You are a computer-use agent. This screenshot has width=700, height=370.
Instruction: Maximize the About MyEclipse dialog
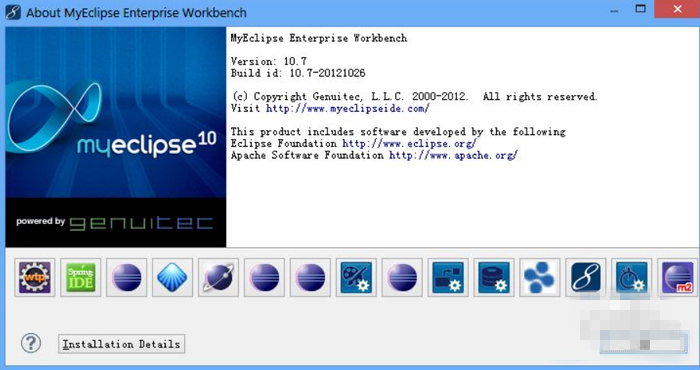tap(641, 9)
